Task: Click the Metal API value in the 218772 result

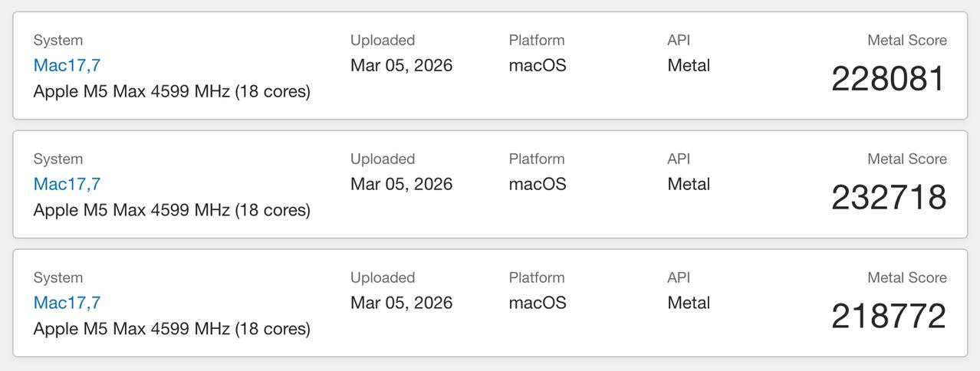Action: [x=689, y=304]
